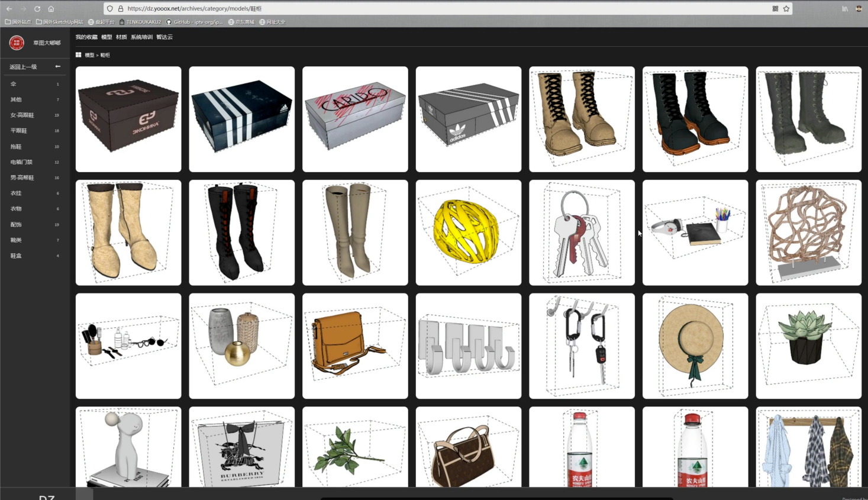Click the red 草图大嘟嘟 site logo

17,43
